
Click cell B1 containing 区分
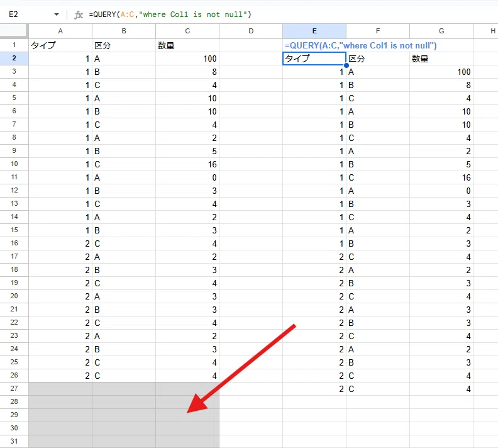coord(124,45)
